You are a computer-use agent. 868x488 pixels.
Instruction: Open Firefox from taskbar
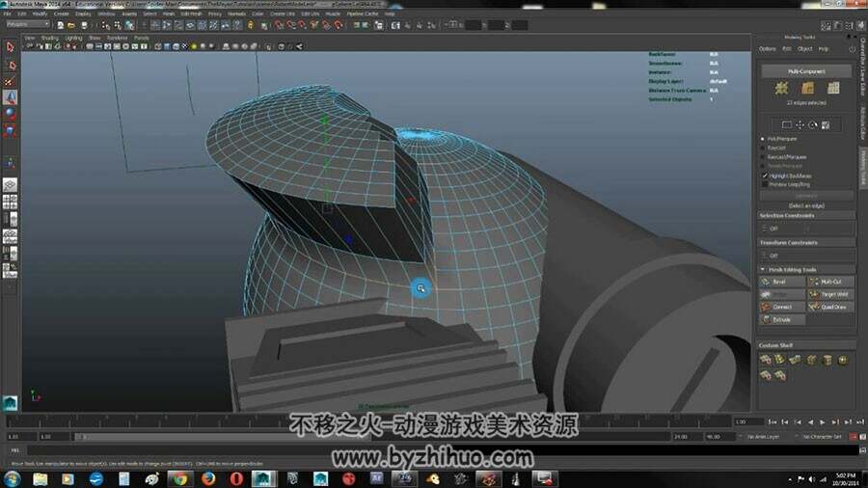tap(208, 478)
